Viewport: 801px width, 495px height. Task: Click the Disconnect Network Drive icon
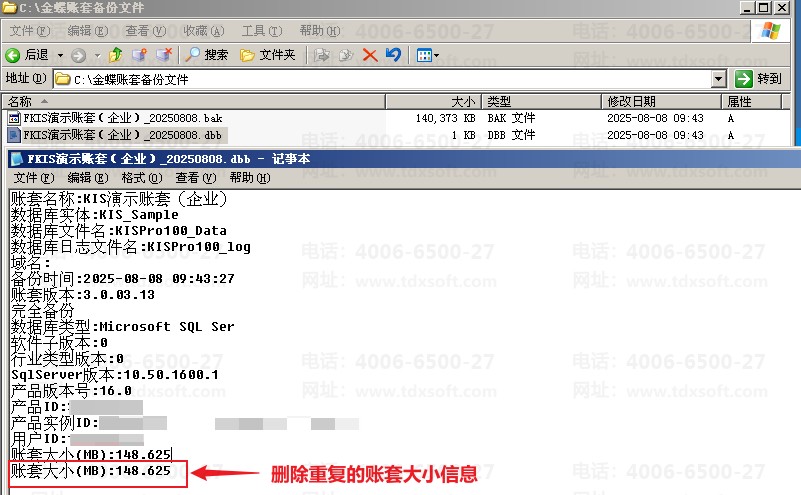coord(164,55)
